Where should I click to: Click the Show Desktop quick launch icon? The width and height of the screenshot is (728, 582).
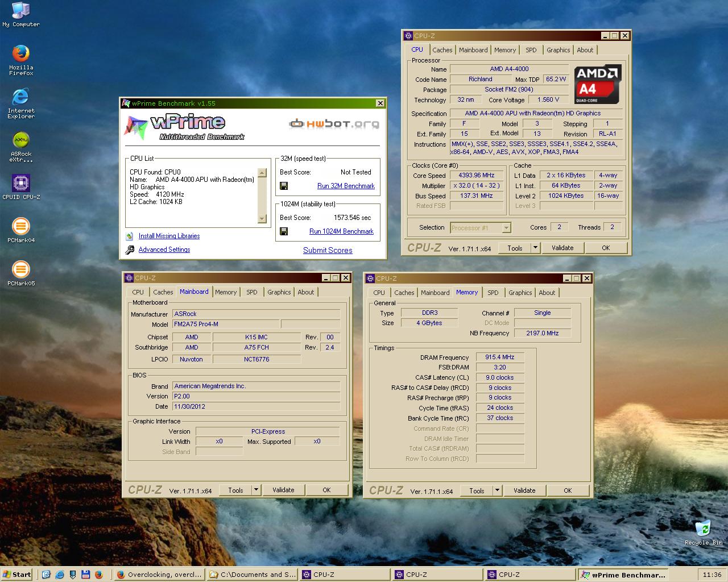point(72,575)
